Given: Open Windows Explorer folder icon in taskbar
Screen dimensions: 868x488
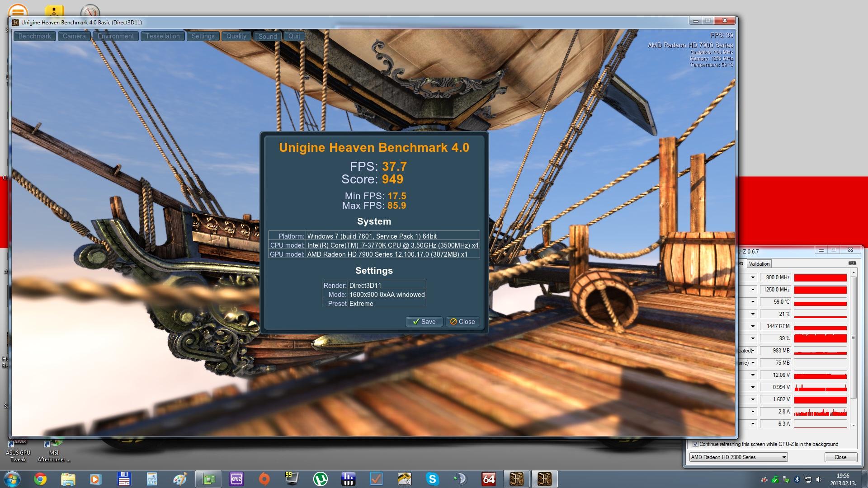Looking at the screenshot, I should [x=68, y=479].
